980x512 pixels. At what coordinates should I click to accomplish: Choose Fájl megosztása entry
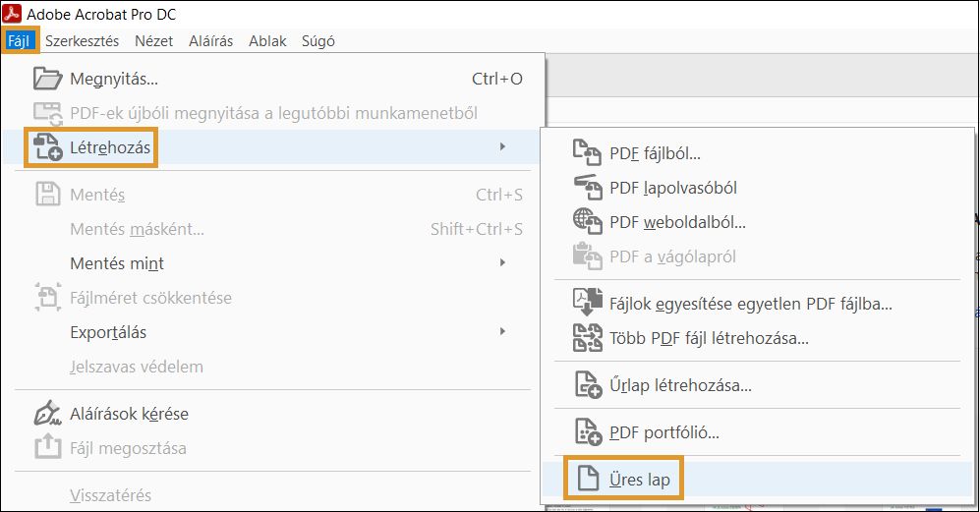coord(273,448)
